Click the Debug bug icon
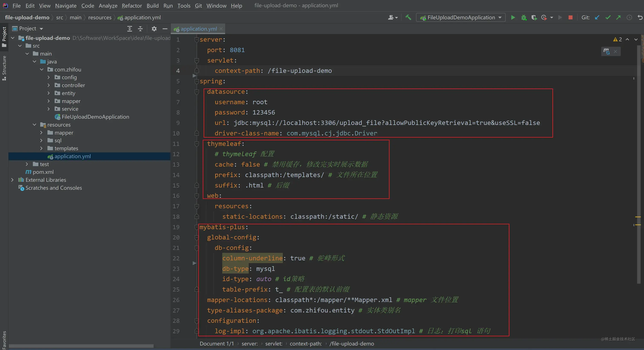Image resolution: width=644 pixels, height=350 pixels. point(524,17)
